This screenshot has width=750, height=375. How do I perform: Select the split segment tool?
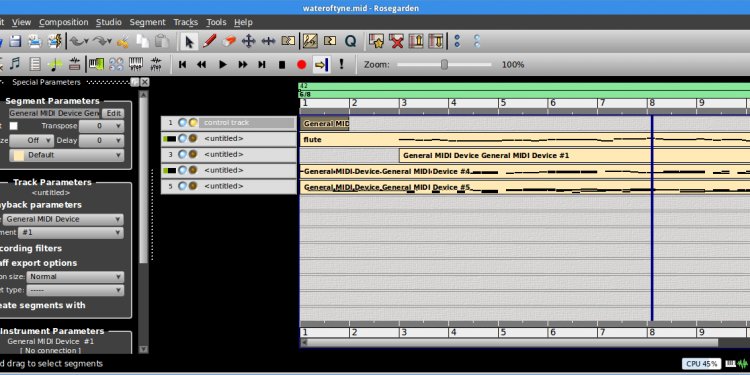[288, 42]
